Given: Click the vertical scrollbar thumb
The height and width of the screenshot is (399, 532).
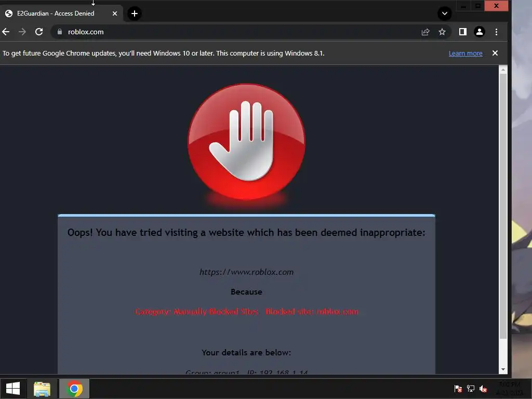Looking at the screenshot, I should pos(503,206).
